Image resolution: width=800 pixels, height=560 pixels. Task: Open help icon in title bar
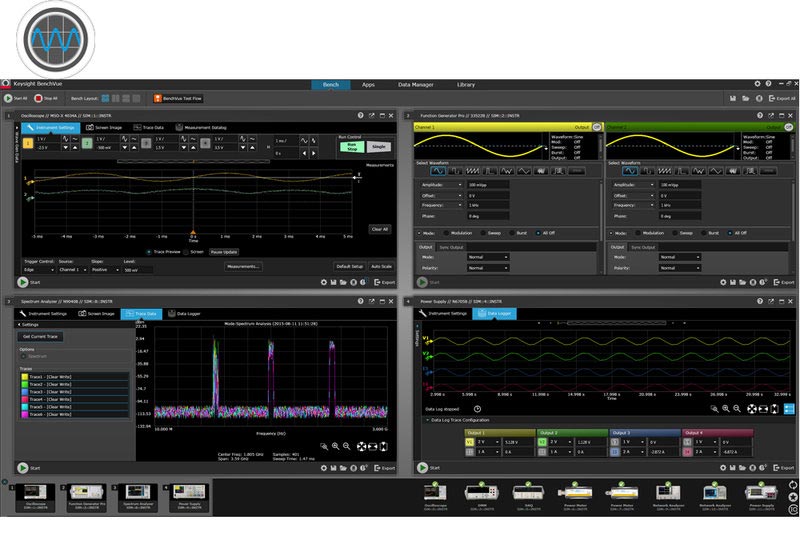tap(768, 84)
